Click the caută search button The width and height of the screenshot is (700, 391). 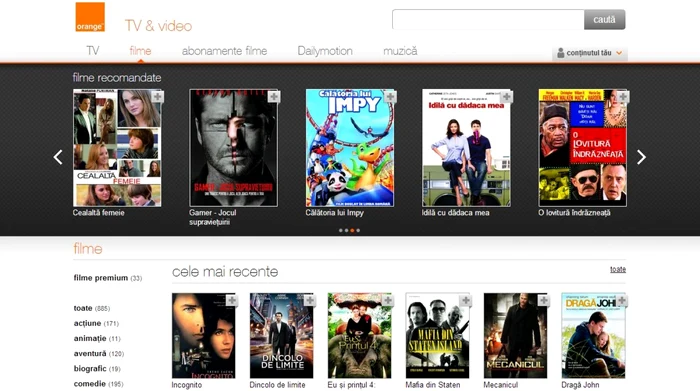(x=604, y=20)
